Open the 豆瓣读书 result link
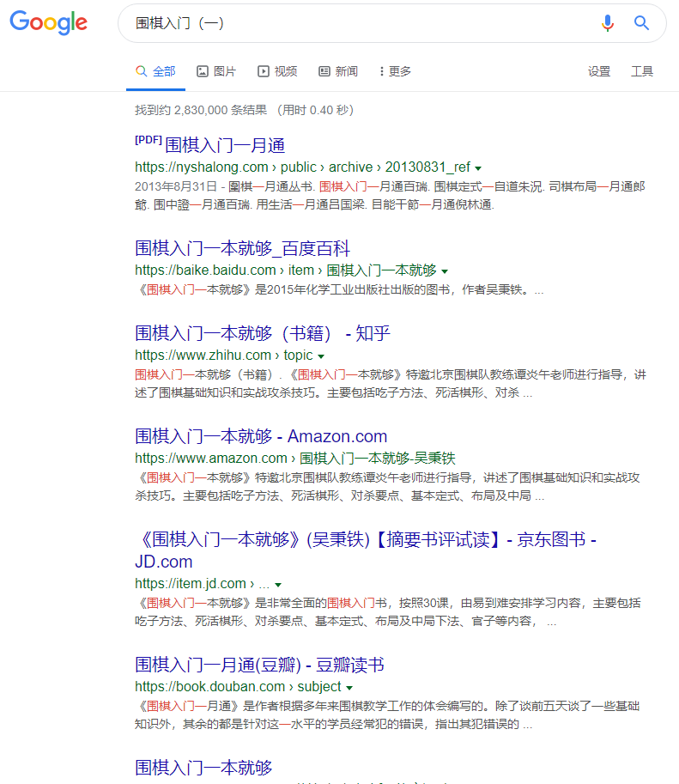679x784 pixels. [259, 665]
